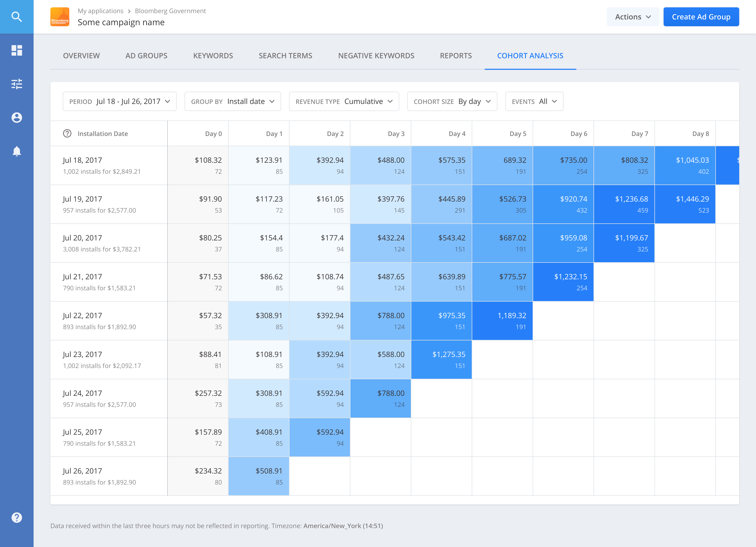Screen dimensions: 756x547
Task: Switch to the Overview tab
Action: click(81, 56)
